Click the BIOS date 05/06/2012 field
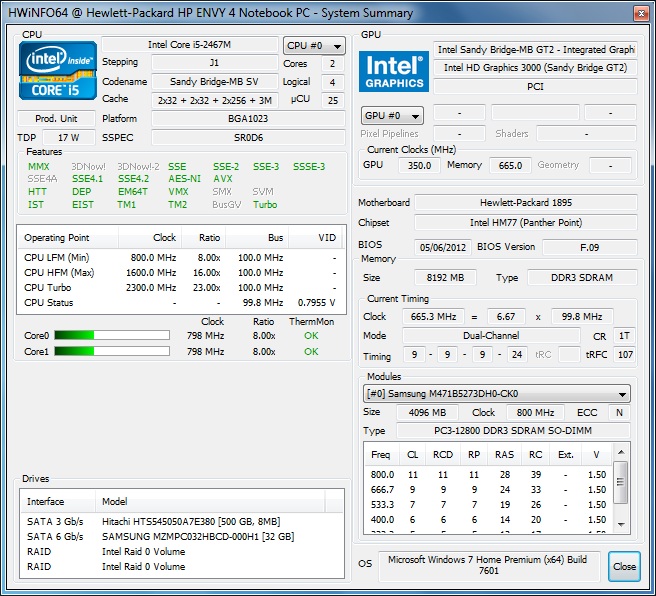This screenshot has height=596, width=656. tap(443, 247)
